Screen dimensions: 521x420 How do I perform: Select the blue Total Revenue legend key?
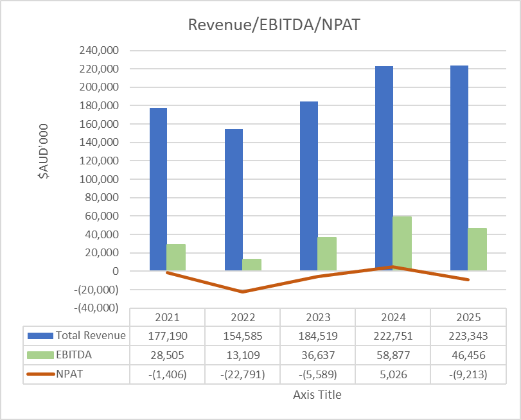pyautogui.click(x=40, y=335)
